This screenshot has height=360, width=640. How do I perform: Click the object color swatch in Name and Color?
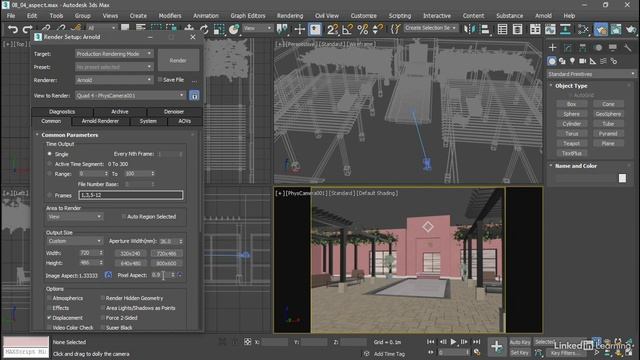622,178
